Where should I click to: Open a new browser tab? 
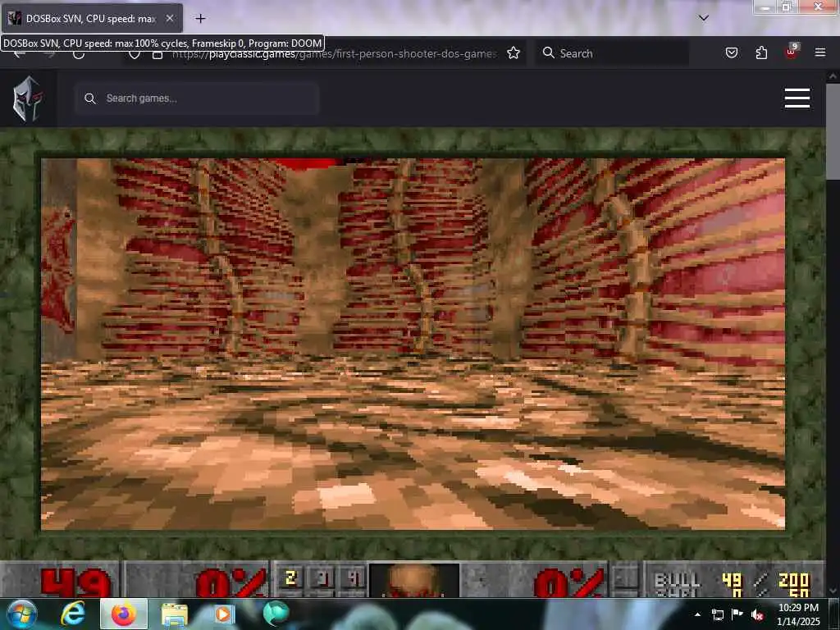200,18
